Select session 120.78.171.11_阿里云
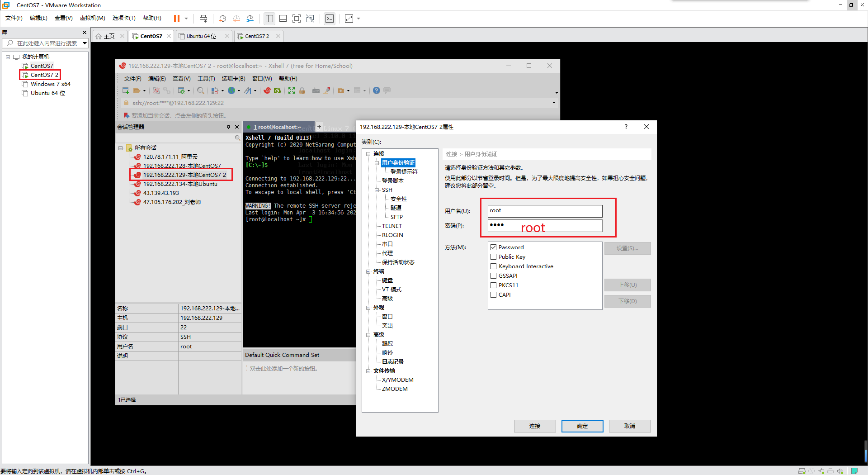The height and width of the screenshot is (475, 868). pos(170,157)
